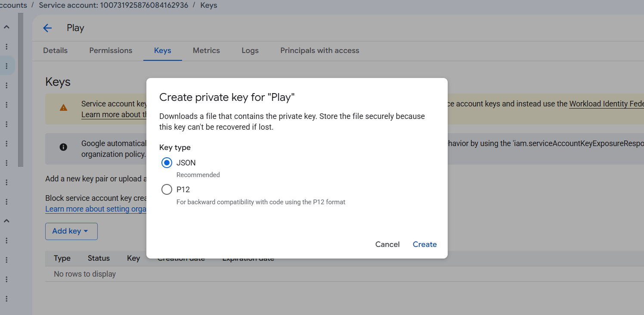Select the JSON key type radio button
The width and height of the screenshot is (644, 315).
click(167, 163)
